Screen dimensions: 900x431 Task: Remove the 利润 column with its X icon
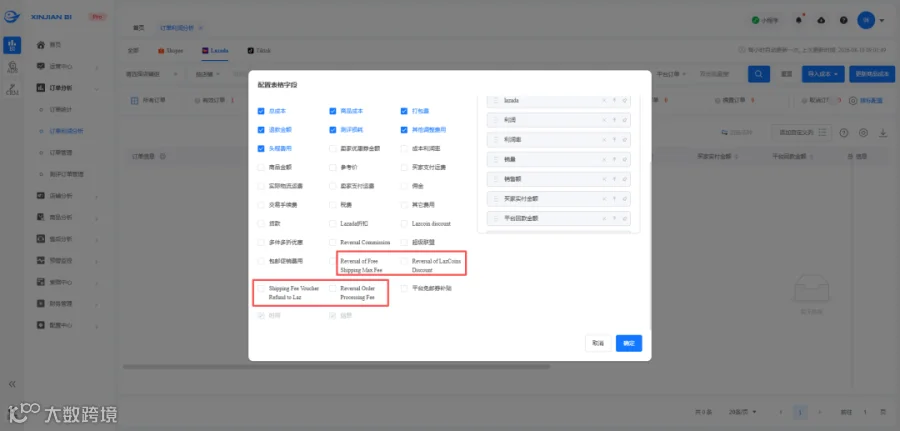click(604, 120)
